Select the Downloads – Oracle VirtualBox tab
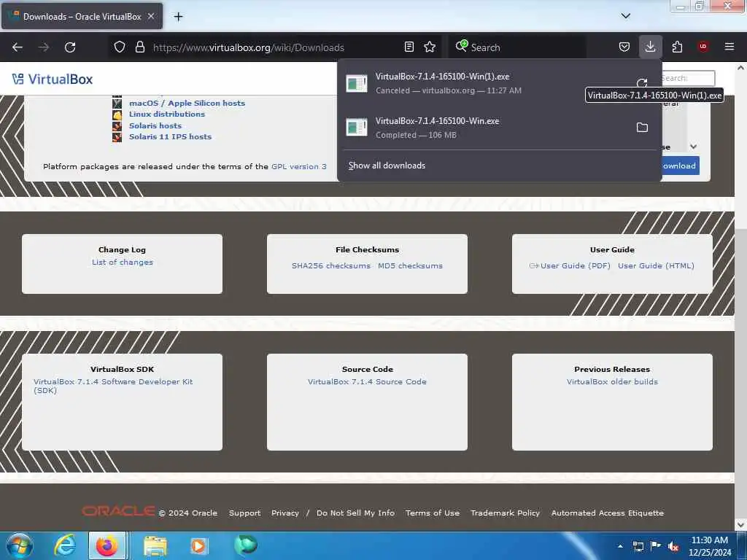Image resolution: width=747 pixels, height=560 pixels. point(82,17)
